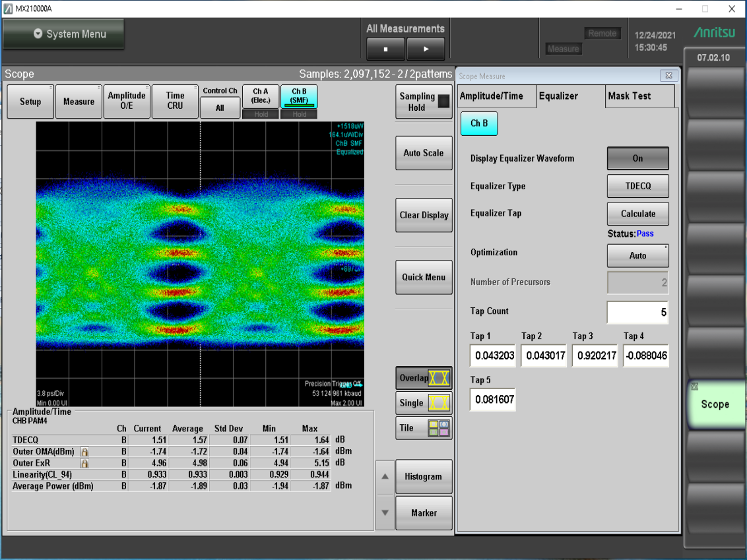Click the lock icon beside Outer ExR
This screenshot has height=560, width=747.
84,463
